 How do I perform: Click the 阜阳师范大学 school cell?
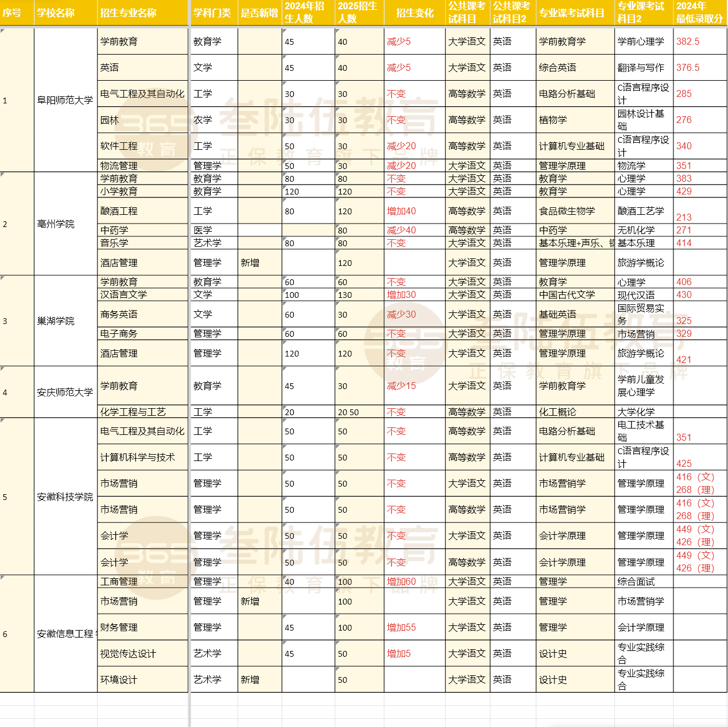65,100
